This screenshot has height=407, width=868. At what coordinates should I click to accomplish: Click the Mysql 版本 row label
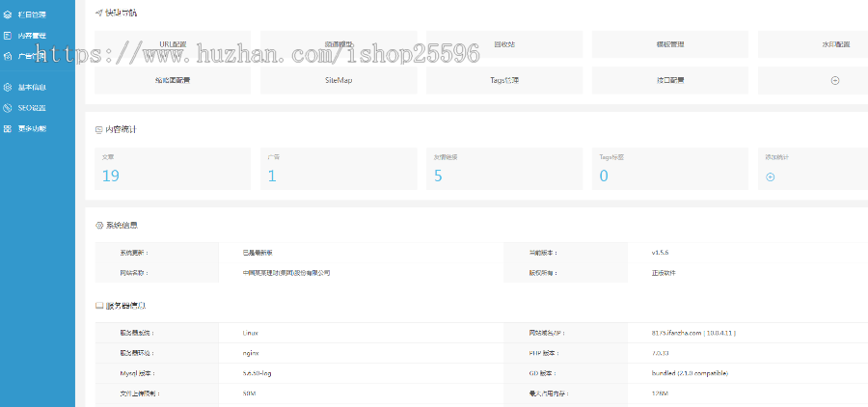pyautogui.click(x=136, y=374)
